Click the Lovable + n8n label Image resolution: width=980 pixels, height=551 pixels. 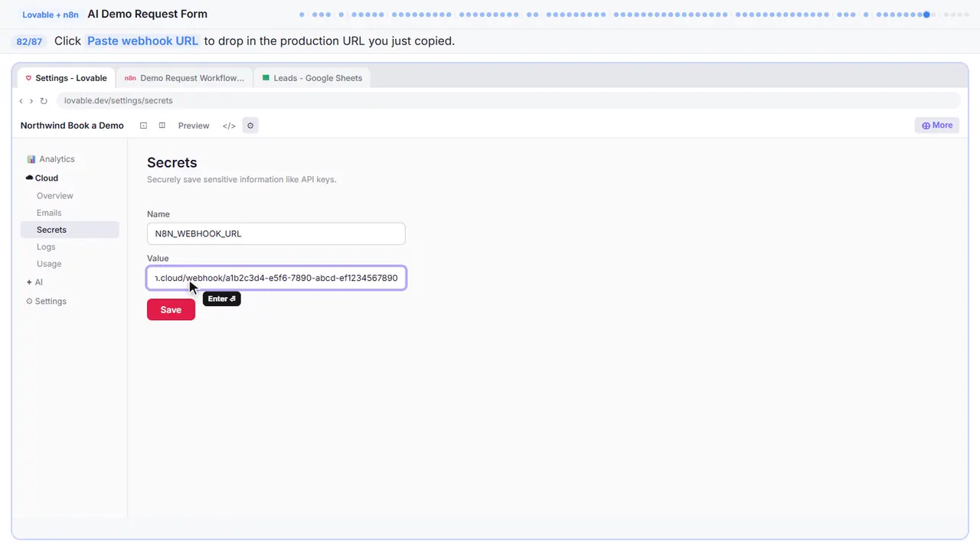pyautogui.click(x=51, y=15)
